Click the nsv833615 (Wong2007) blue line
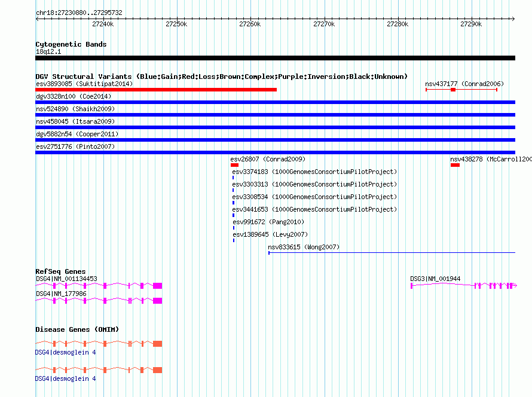532x397 pixels. [x=392, y=253]
